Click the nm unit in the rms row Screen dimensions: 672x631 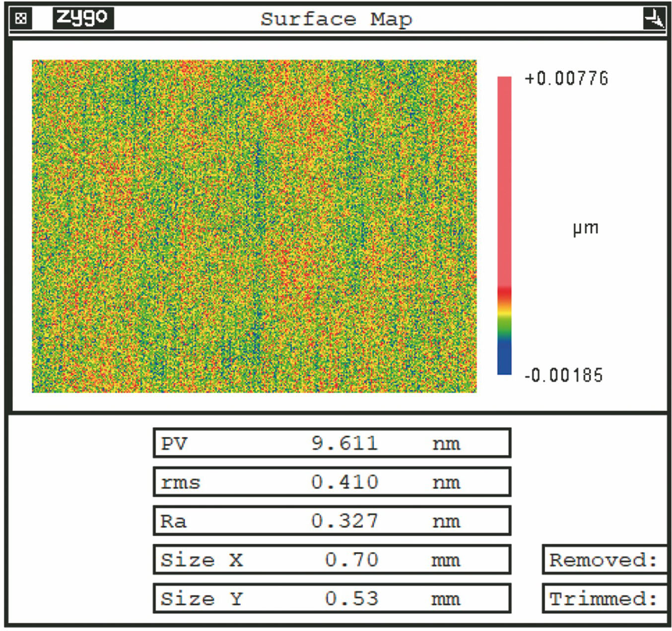446,483
